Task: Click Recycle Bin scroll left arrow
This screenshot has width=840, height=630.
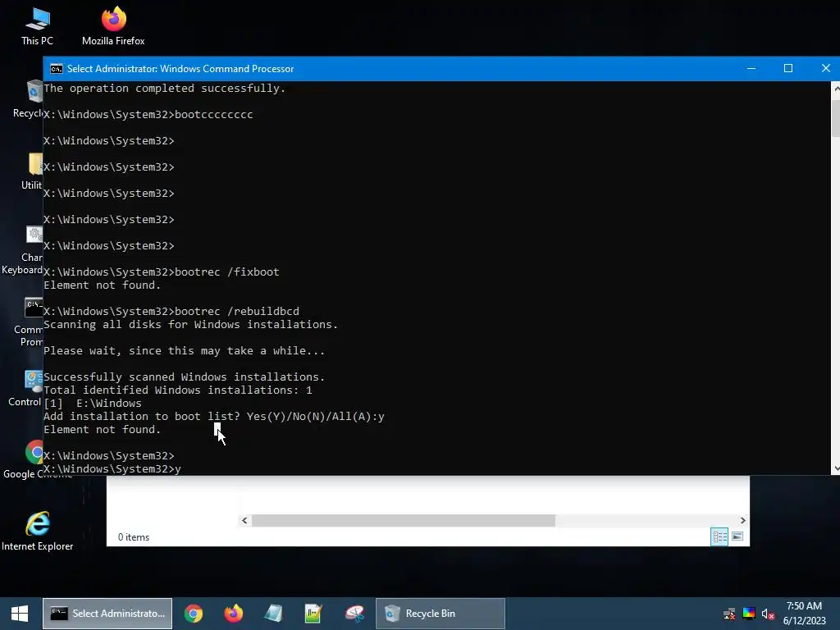Action: click(x=244, y=520)
